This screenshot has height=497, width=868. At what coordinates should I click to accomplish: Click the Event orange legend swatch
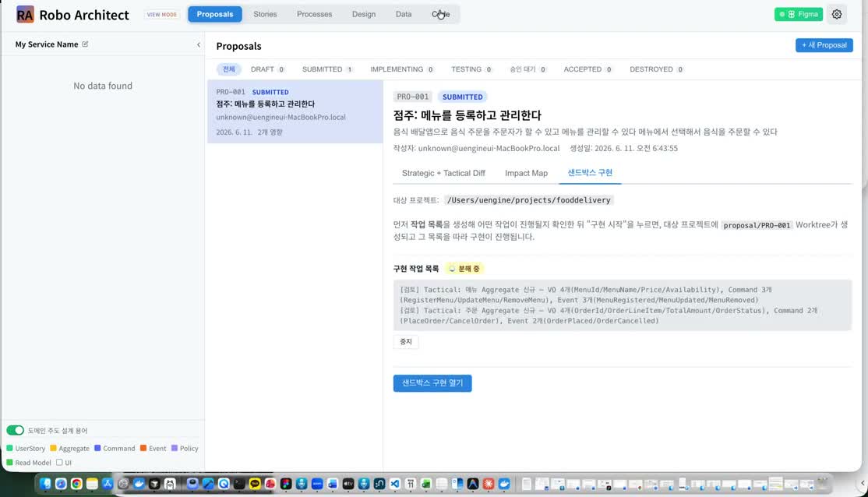coord(143,448)
